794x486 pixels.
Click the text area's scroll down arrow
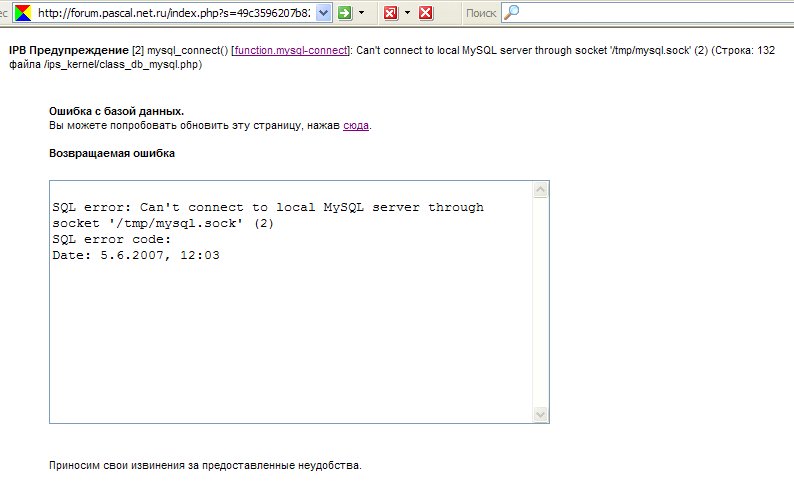click(540, 414)
